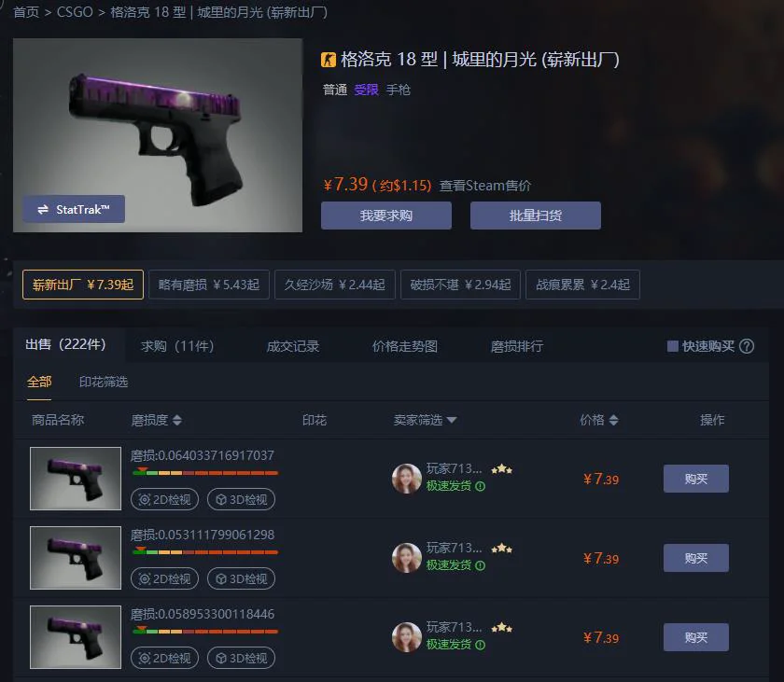Screen dimensions: 784x682
Task: Open the 印花筛选 sub-tab
Action: tap(104, 383)
